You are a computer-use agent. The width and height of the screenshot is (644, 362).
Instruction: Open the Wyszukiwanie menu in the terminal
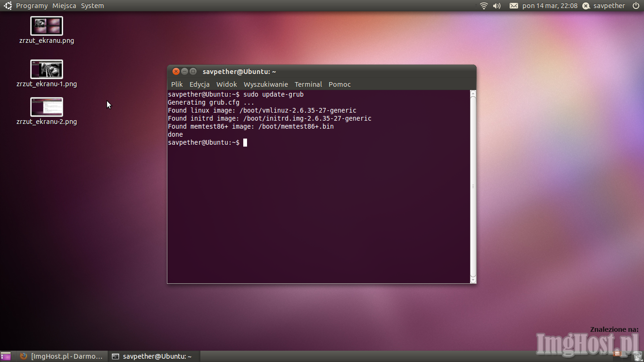266,84
